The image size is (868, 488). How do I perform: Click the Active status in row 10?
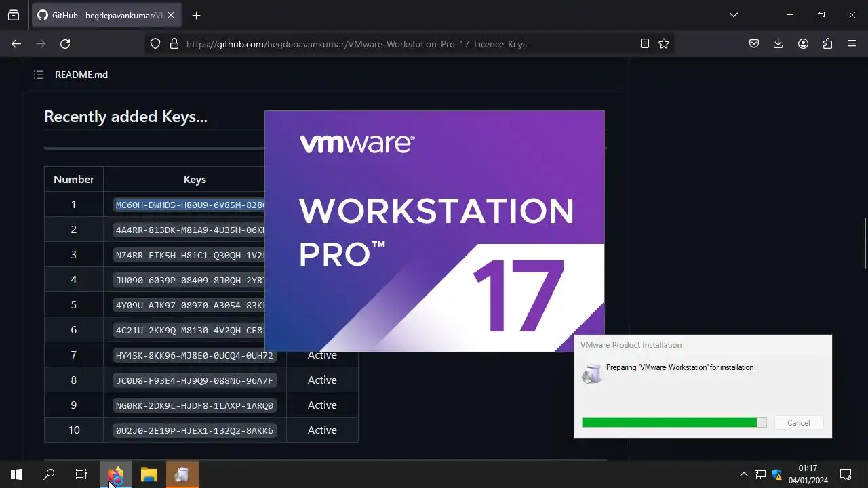(322, 430)
